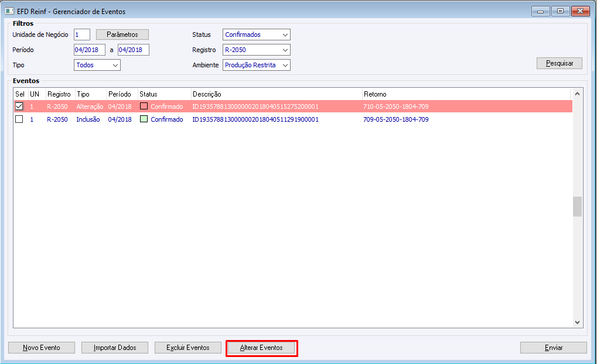Click the green status swatch in Inclusão row
This screenshot has width=597, height=364.
[144, 119]
